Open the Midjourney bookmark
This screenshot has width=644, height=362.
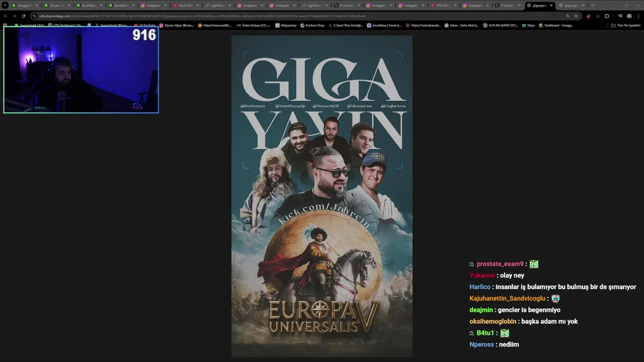pos(286,25)
